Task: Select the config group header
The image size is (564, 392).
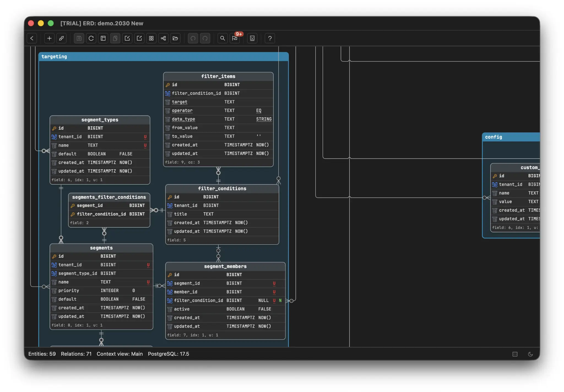Action: coord(511,137)
